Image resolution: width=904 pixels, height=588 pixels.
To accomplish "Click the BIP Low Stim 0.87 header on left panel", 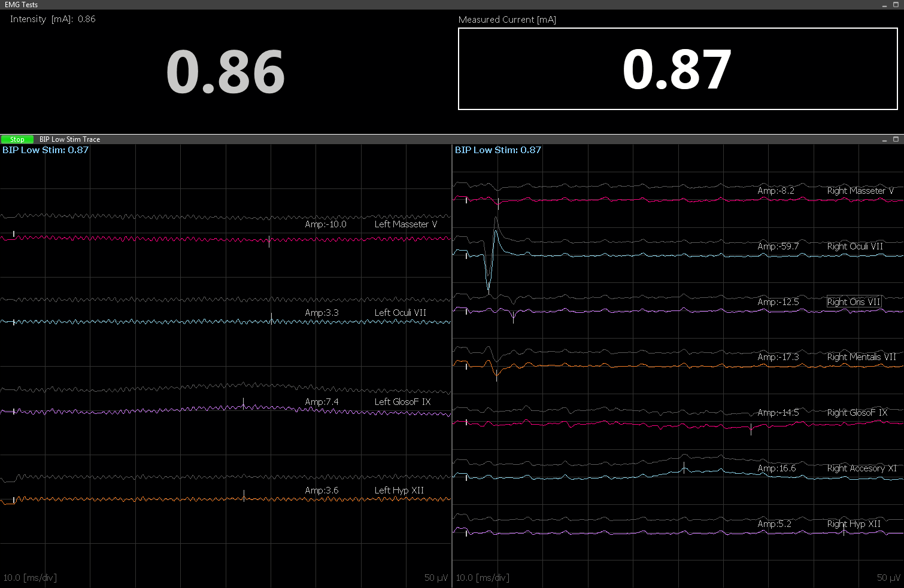I will click(x=45, y=150).
